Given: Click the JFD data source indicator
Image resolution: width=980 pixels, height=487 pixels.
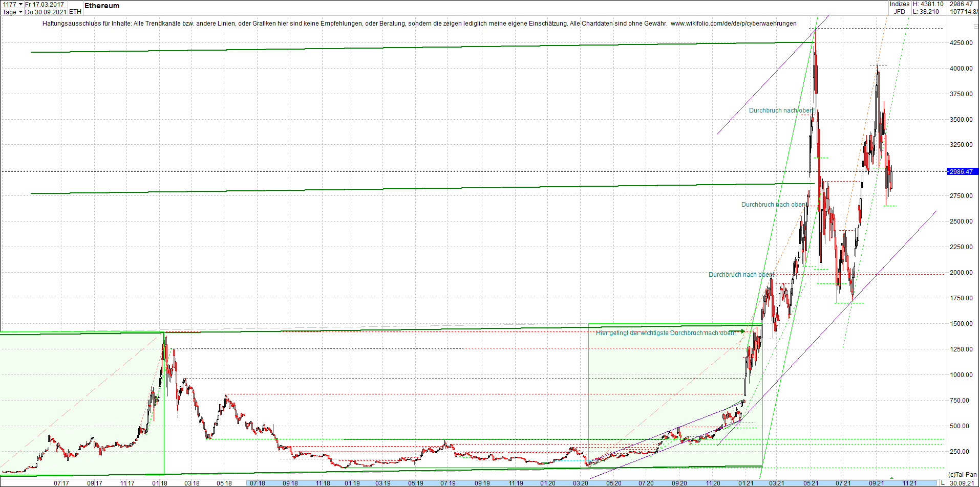Looking at the screenshot, I should click(899, 11).
